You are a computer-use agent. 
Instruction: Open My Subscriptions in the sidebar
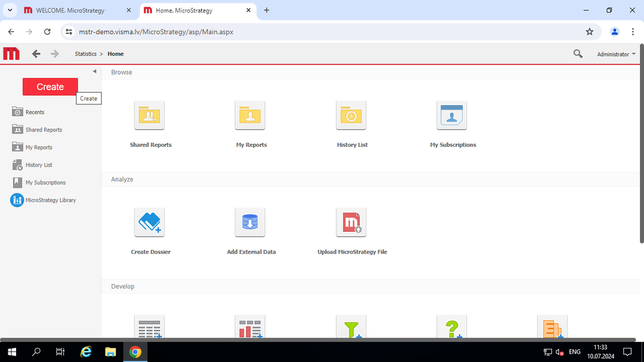39,182
